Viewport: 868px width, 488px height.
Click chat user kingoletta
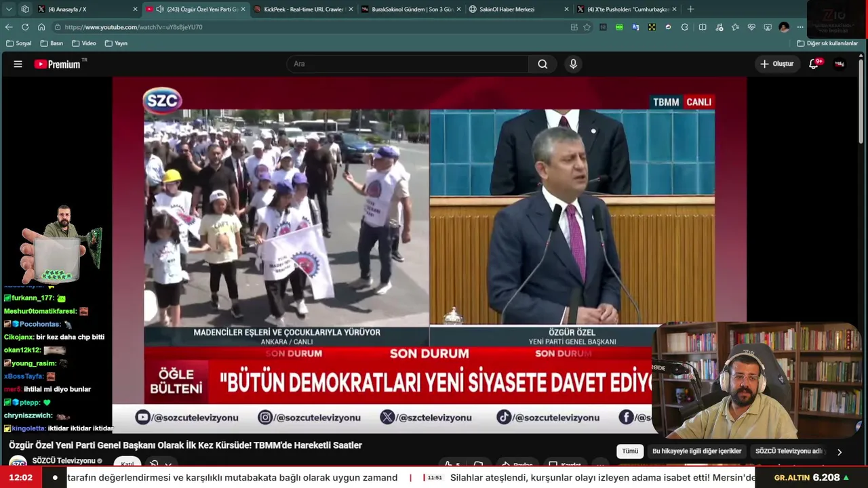(28, 428)
